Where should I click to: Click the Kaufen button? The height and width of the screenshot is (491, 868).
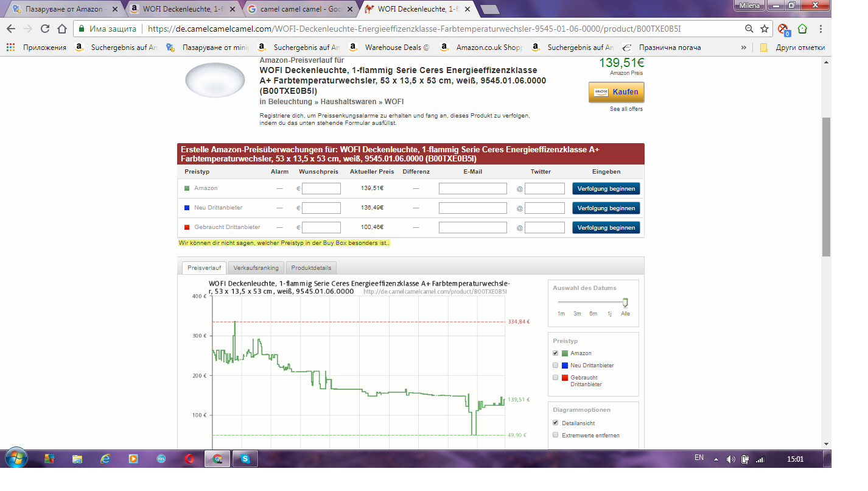(616, 92)
